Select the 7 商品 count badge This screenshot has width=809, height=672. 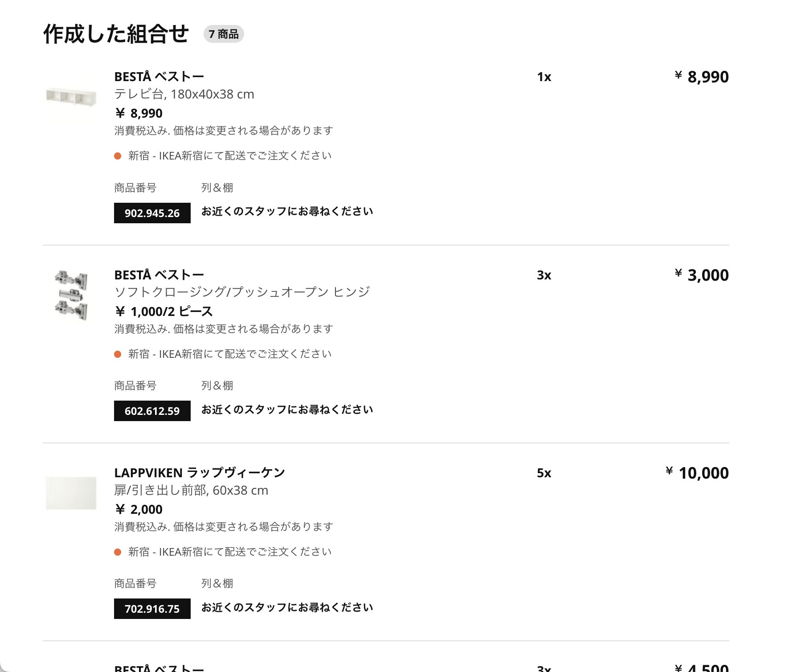click(x=224, y=34)
